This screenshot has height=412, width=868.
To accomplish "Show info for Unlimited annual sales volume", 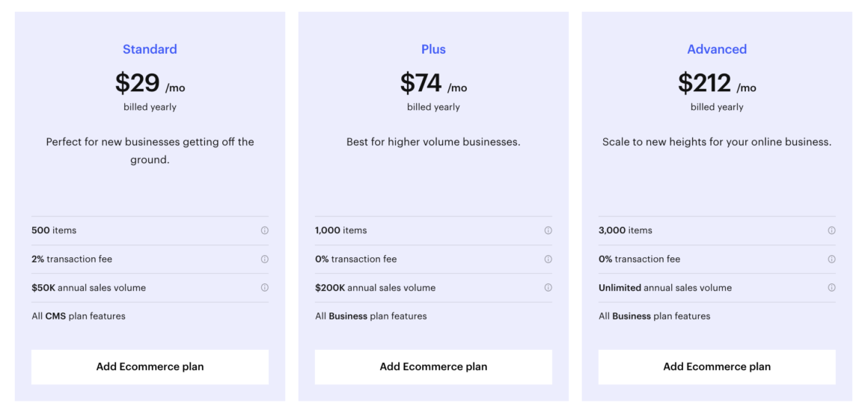I will [831, 288].
